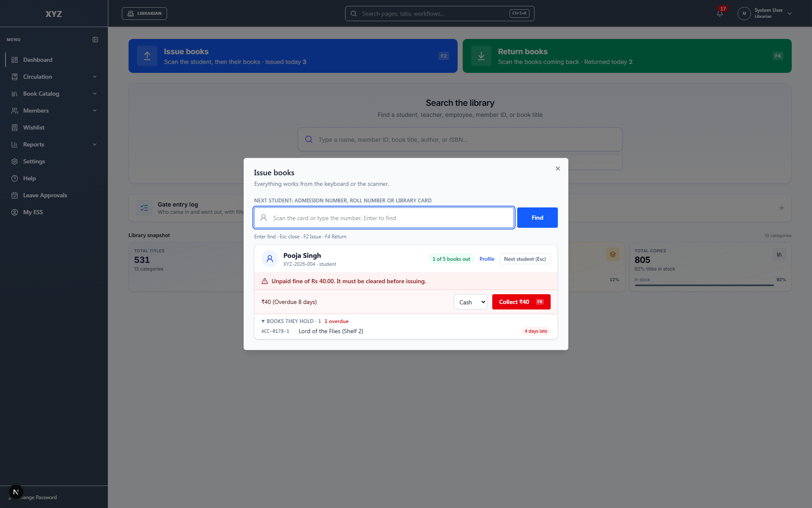Click the Wishlist sidebar icon
812x508 pixels.
click(x=14, y=127)
